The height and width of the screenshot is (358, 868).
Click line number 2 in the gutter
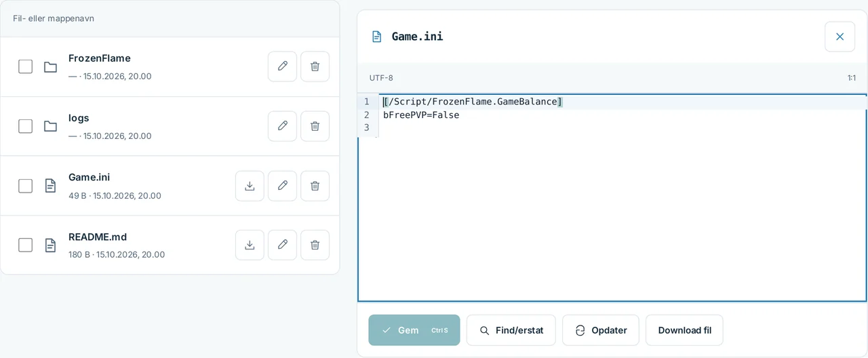[x=367, y=115]
